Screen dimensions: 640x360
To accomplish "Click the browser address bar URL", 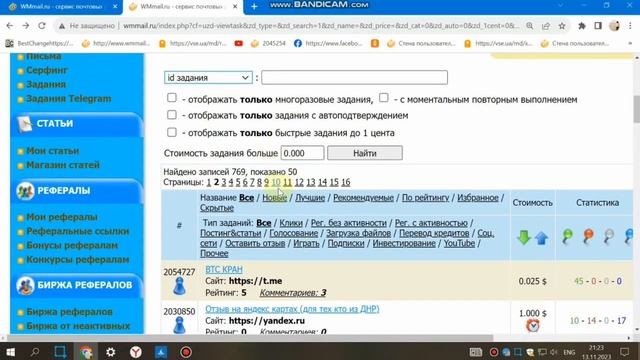I will (x=320, y=26).
